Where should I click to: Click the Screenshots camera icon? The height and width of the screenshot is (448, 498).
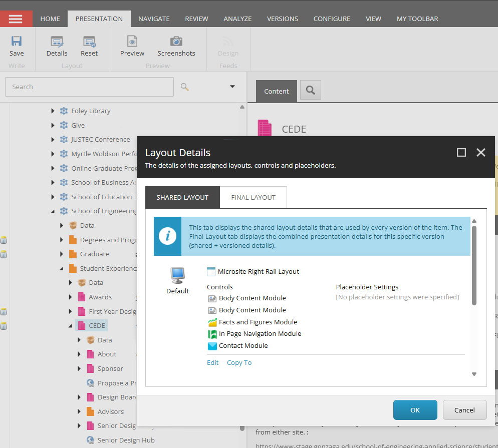[x=176, y=42]
